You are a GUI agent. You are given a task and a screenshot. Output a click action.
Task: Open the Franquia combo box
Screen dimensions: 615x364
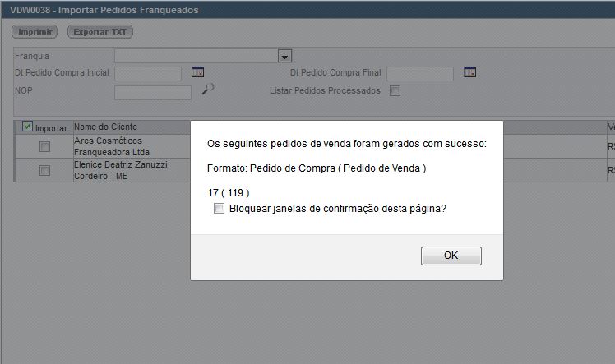coord(197,57)
